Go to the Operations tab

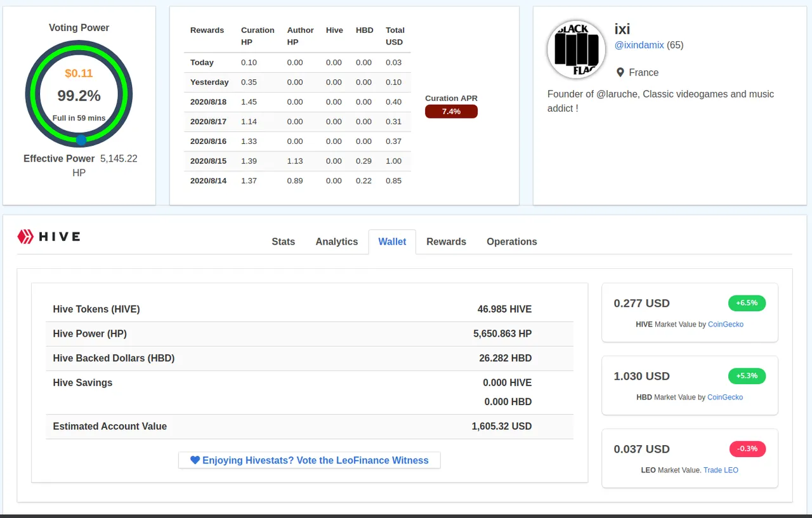[x=512, y=242]
